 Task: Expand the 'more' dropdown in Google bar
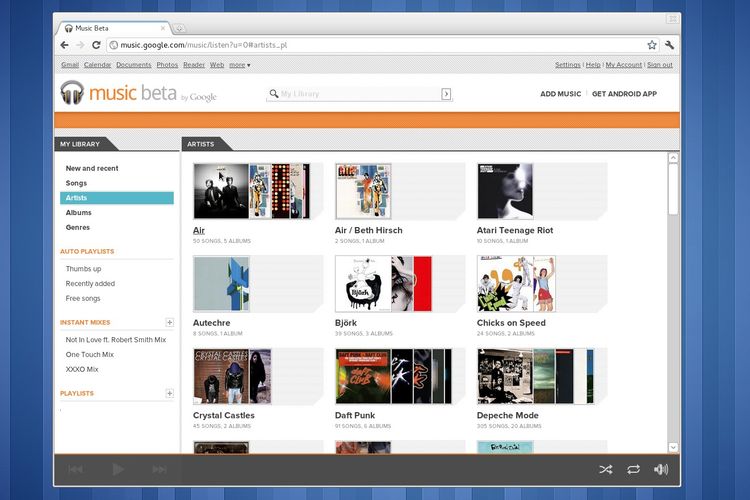(240, 65)
